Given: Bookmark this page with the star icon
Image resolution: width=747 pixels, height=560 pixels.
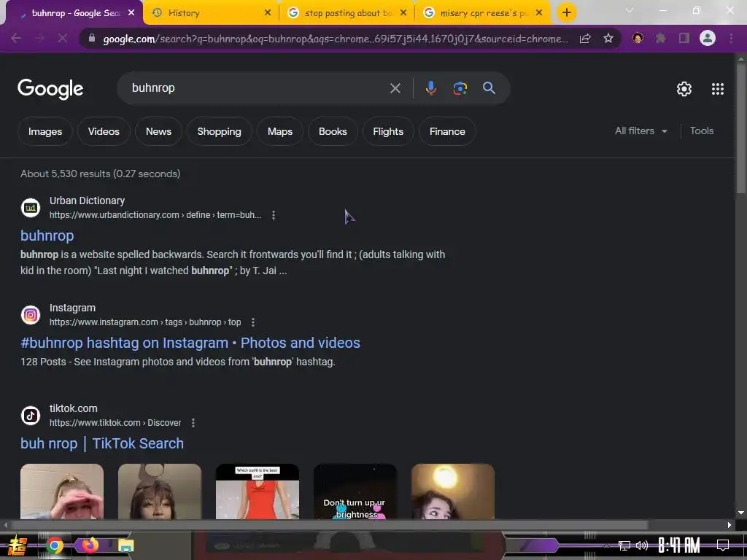Looking at the screenshot, I should click(x=608, y=39).
